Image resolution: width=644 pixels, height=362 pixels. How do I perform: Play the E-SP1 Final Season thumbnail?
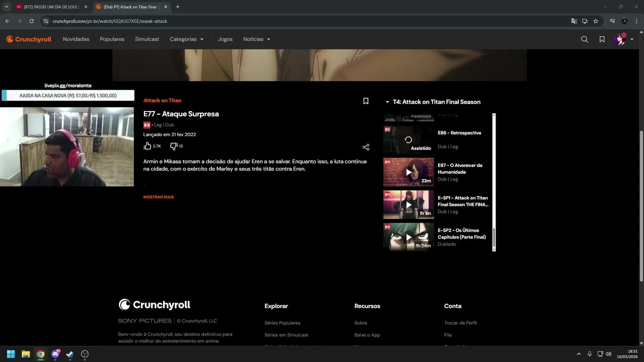pos(409,205)
